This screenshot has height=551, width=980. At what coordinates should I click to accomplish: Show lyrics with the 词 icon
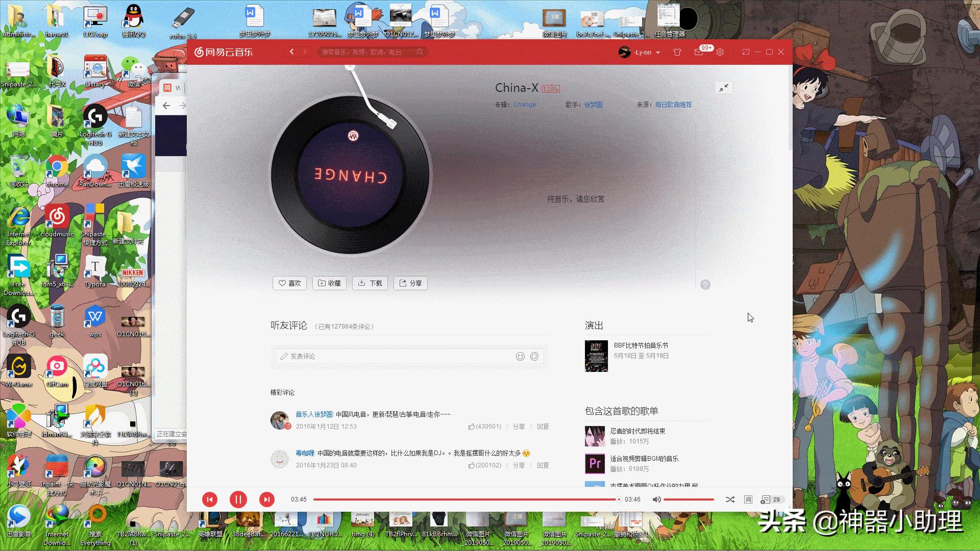(747, 499)
